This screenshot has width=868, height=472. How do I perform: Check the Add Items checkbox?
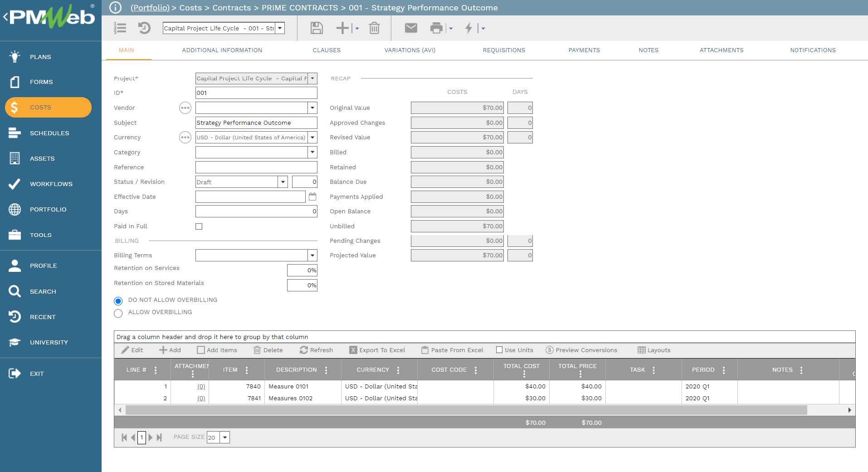pyautogui.click(x=200, y=350)
